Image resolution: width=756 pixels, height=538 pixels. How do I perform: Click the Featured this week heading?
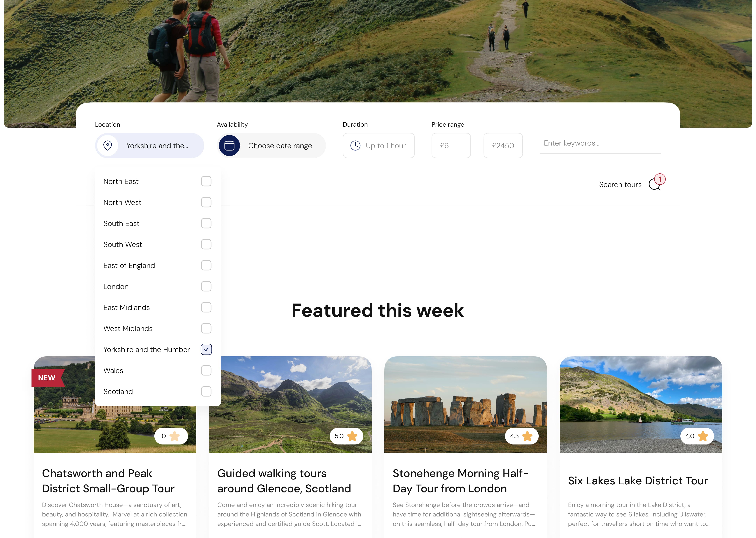(x=378, y=310)
